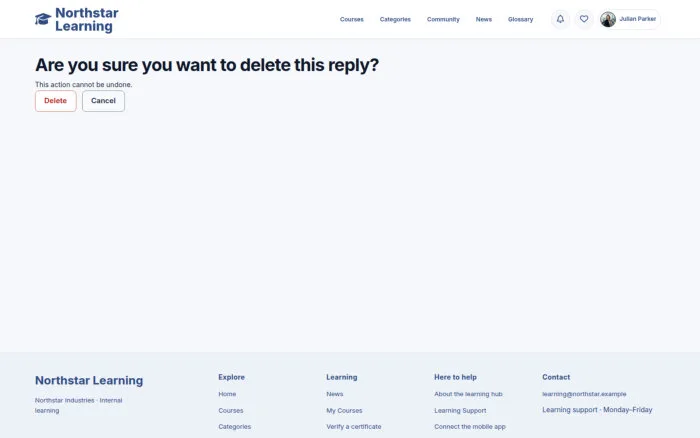Open News in the top navigation

[483, 19]
